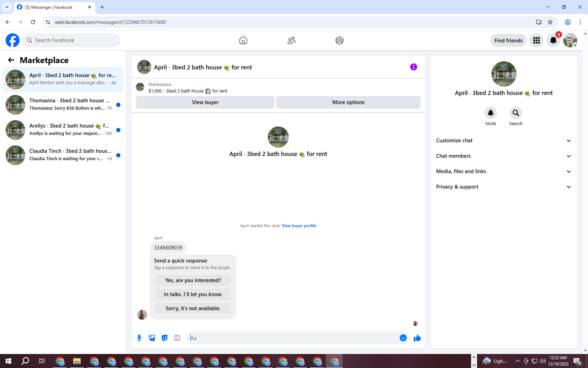Open the Facebook logo home link
Viewport: 588px width, 368px height.
13,40
